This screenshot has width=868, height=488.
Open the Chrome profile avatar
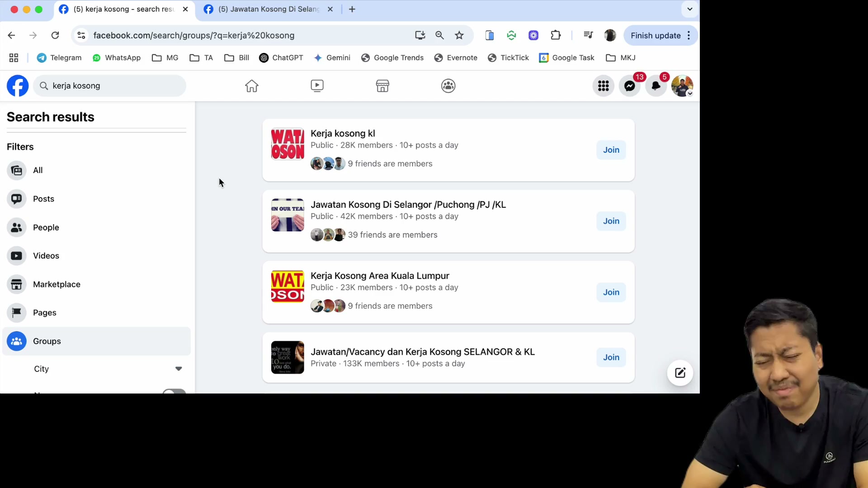[x=610, y=35]
